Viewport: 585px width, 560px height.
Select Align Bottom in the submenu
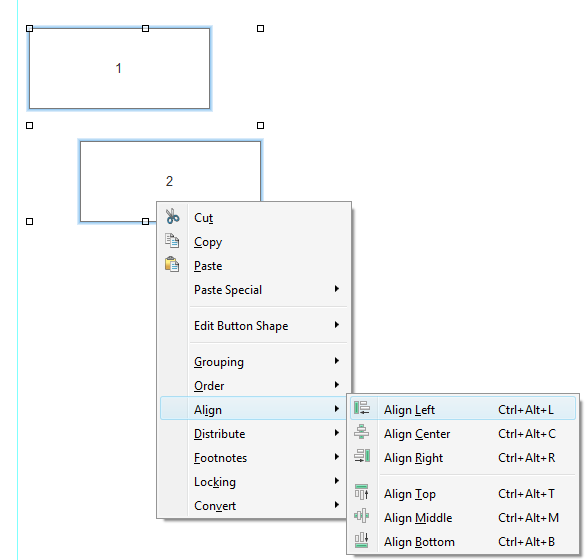(463, 541)
